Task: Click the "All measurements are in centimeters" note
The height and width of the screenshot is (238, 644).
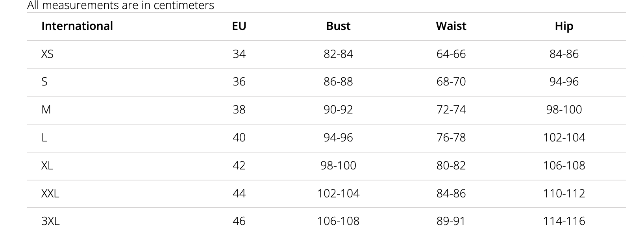Action: (120, 6)
